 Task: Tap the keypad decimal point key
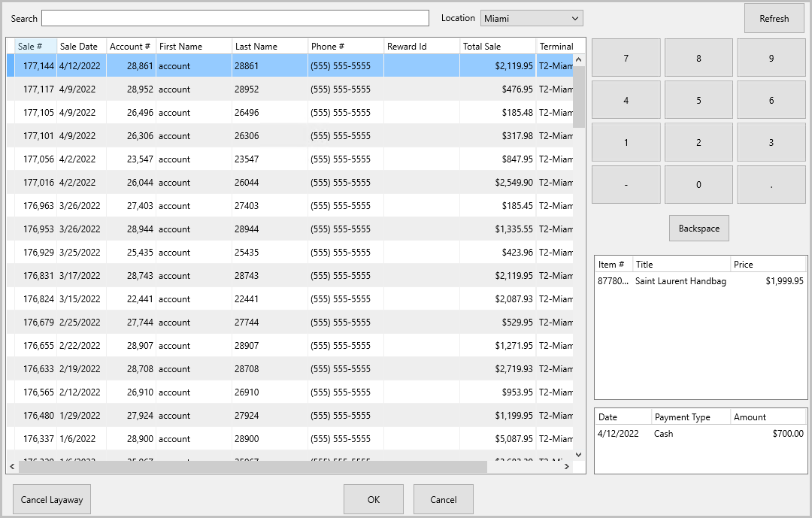(771, 184)
